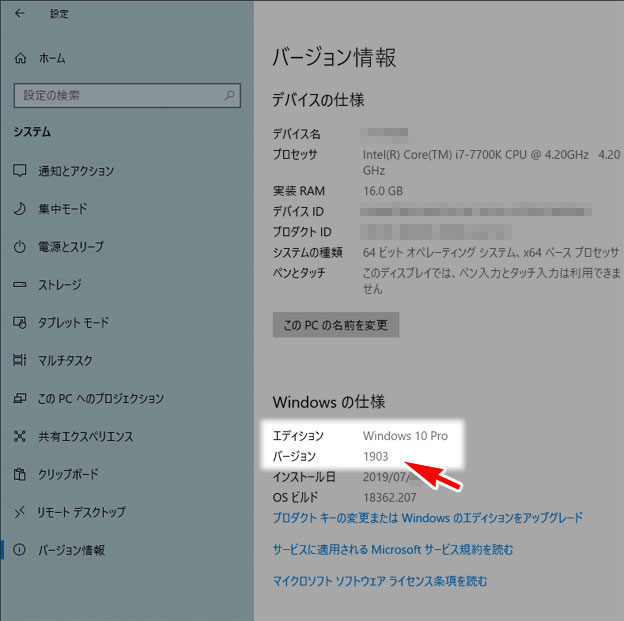Click the version value 1903
The height and width of the screenshot is (621, 624).
pos(375,456)
